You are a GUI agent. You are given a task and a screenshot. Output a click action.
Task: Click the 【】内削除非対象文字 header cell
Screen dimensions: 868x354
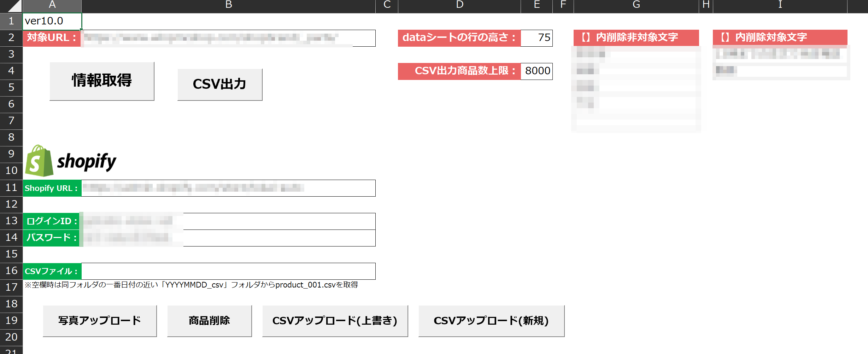tap(636, 37)
